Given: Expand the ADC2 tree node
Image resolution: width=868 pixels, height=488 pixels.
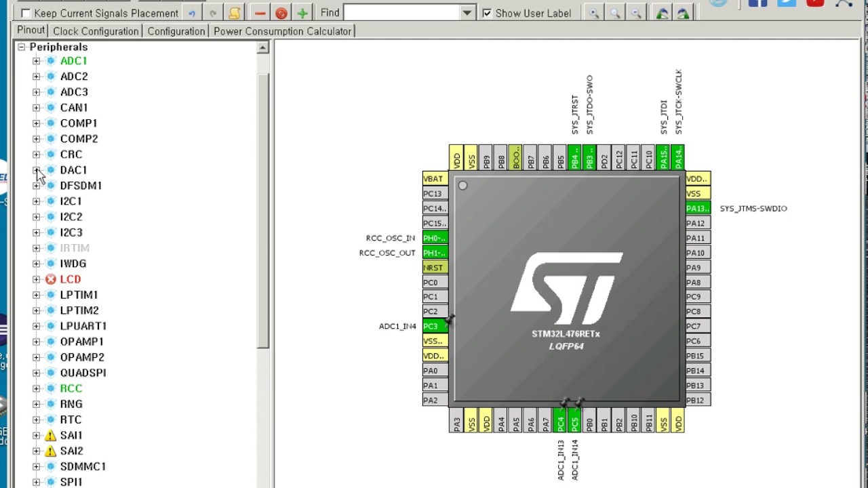Looking at the screenshot, I should coord(37,77).
